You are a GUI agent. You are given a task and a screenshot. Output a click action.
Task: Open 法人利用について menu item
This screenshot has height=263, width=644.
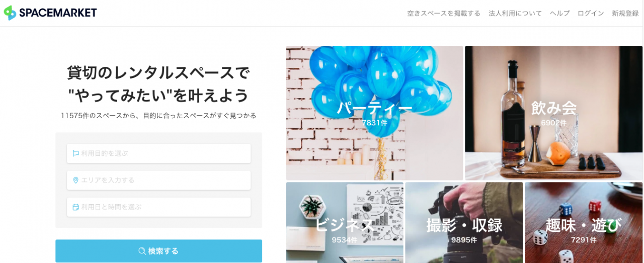point(515,13)
